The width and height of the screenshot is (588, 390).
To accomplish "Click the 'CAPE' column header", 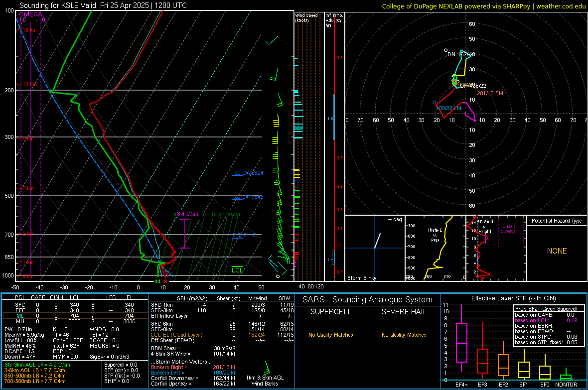I will click(38, 297).
